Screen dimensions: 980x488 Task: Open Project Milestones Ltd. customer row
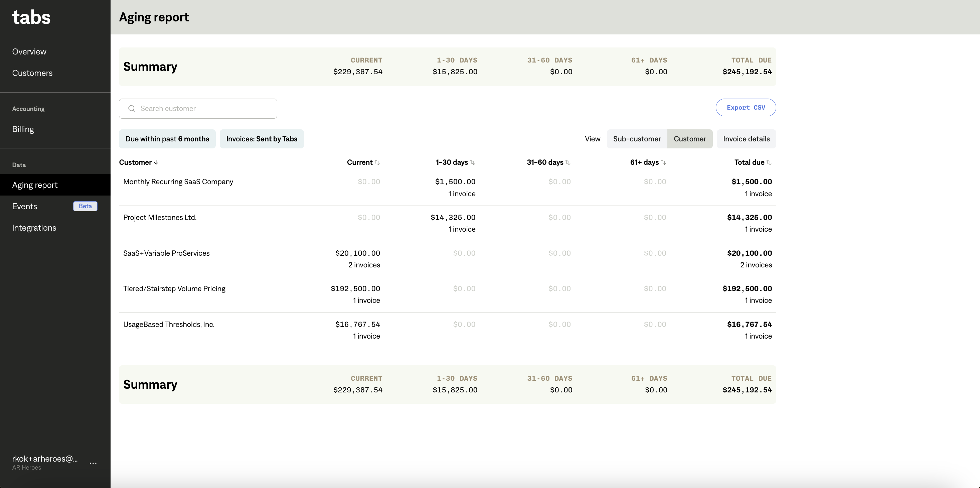click(x=160, y=217)
